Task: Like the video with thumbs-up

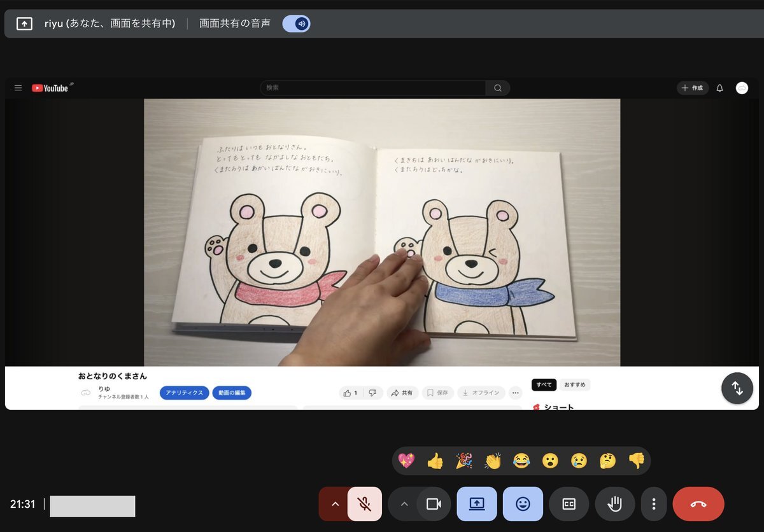Action: 350,393
